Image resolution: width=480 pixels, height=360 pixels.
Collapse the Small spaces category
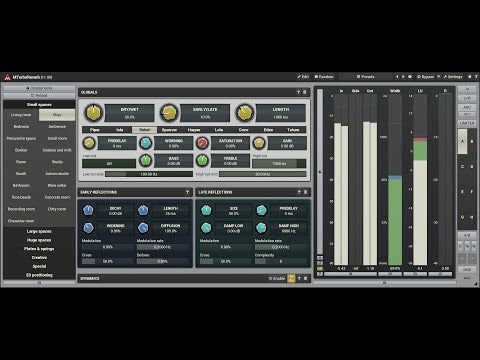click(39, 105)
